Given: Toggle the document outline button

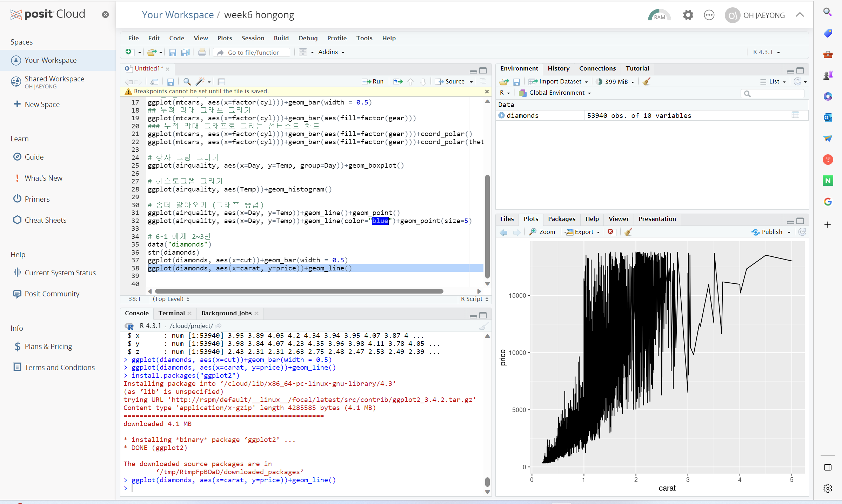Looking at the screenshot, I should click(483, 81).
